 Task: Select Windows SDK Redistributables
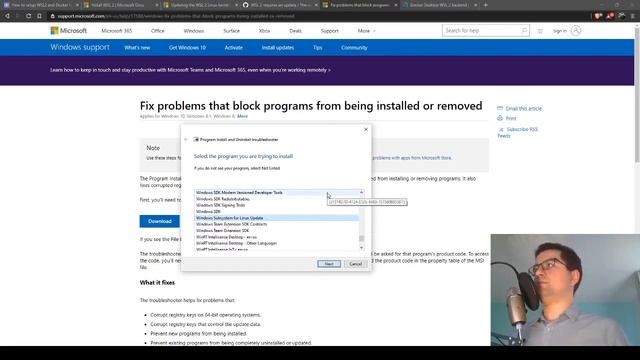tap(277, 199)
